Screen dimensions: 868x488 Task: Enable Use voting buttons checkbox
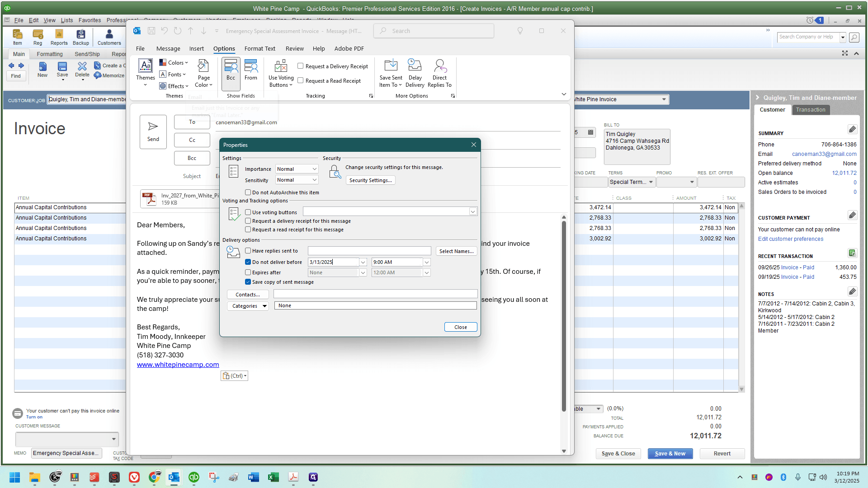coord(248,212)
